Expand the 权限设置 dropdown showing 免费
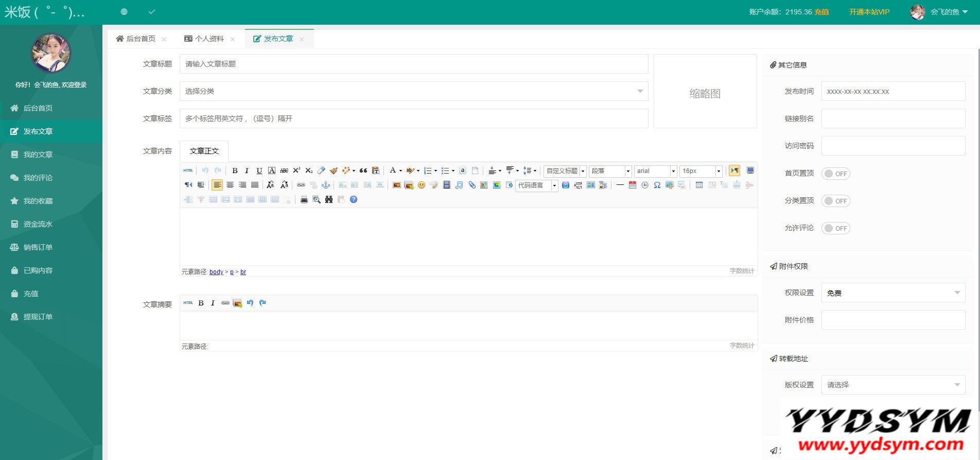The width and height of the screenshot is (980, 460). coord(893,293)
